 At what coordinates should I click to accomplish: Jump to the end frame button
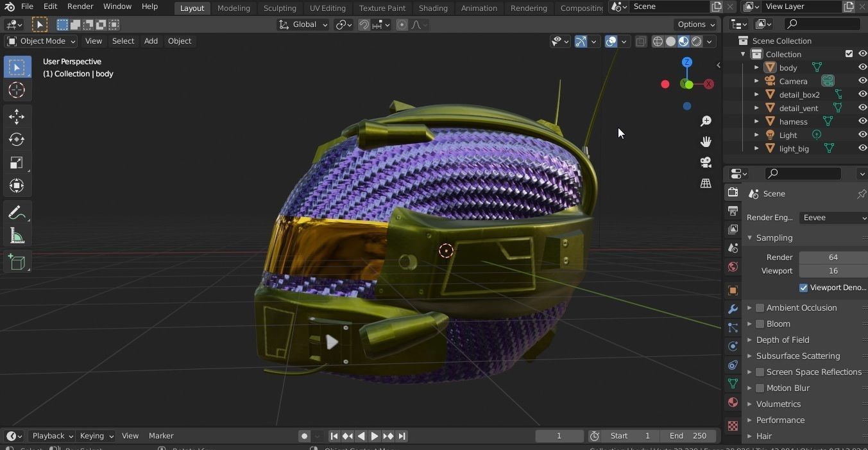tap(402, 436)
